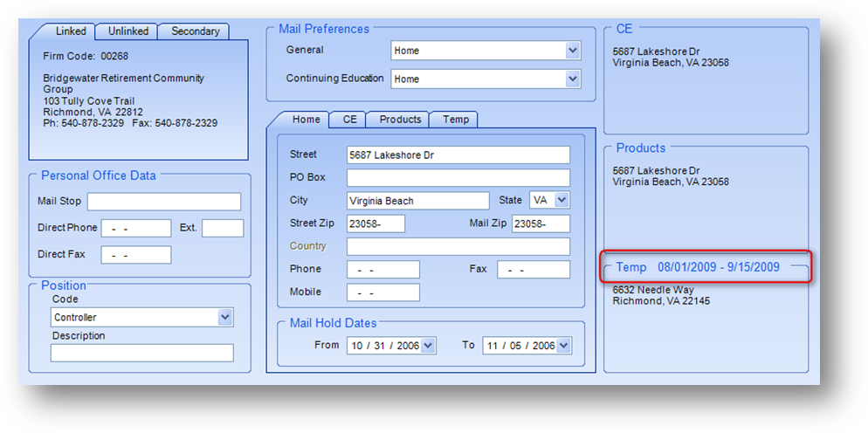868x433 pixels.
Task: Select the Direct Phone field
Action: tap(135, 229)
